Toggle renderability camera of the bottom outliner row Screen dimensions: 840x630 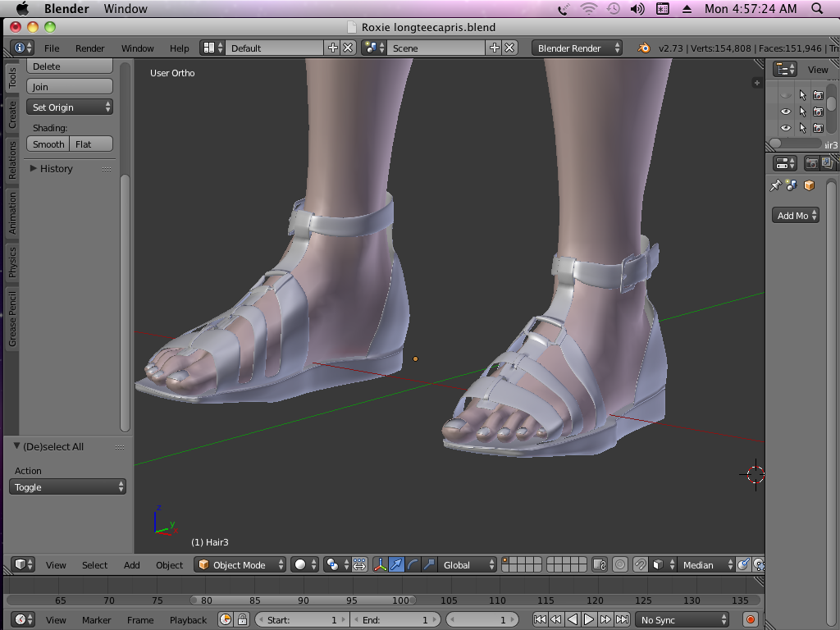(x=818, y=128)
